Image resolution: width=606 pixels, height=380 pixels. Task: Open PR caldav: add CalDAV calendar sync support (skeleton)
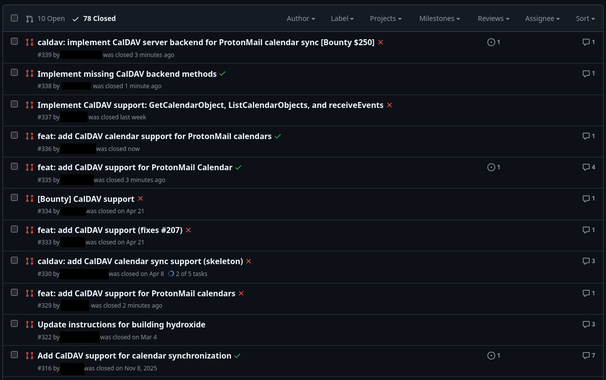[140, 261]
